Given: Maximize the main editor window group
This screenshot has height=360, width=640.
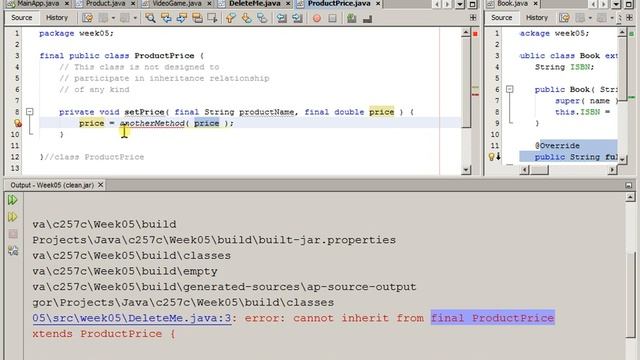Looking at the screenshot, I should (x=473, y=4).
